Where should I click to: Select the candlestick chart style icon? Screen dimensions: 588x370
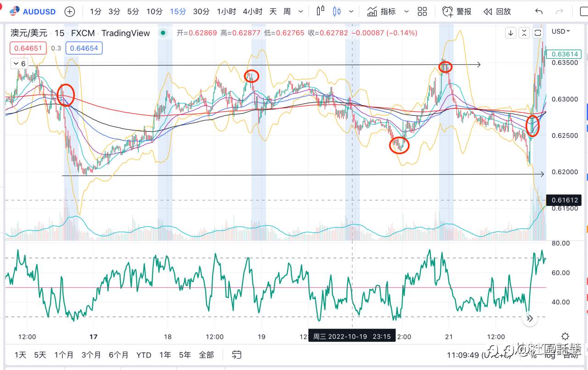337,11
